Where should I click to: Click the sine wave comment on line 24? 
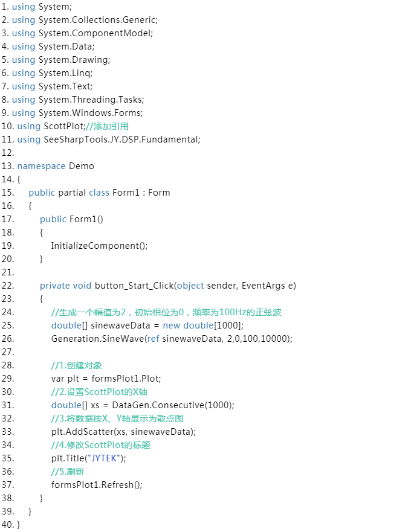tap(166, 312)
